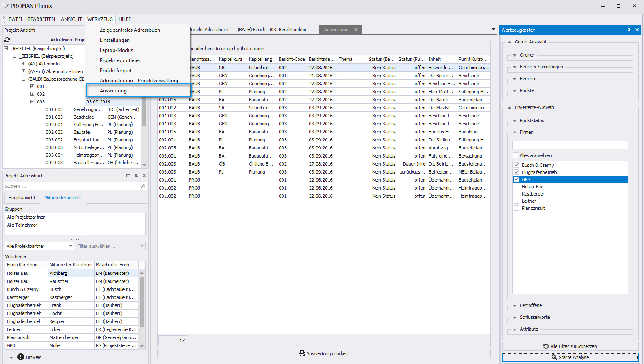The width and height of the screenshot is (644, 364).
Task: Check the Leitner checkbox
Action: pos(516,201)
